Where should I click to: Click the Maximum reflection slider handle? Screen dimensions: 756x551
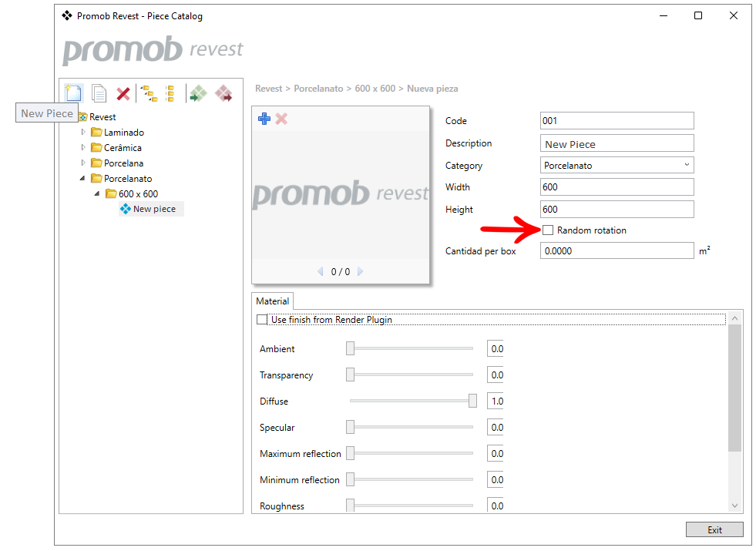coord(350,453)
